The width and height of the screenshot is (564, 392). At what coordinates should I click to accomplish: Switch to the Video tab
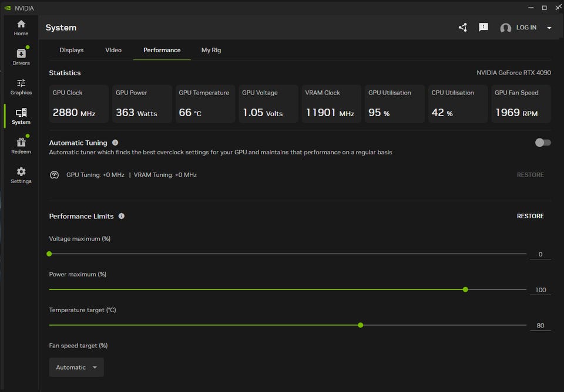click(x=113, y=50)
